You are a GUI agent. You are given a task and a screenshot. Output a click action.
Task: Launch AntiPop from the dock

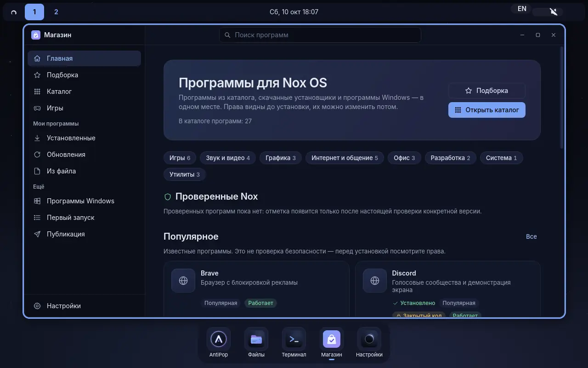pos(219,339)
